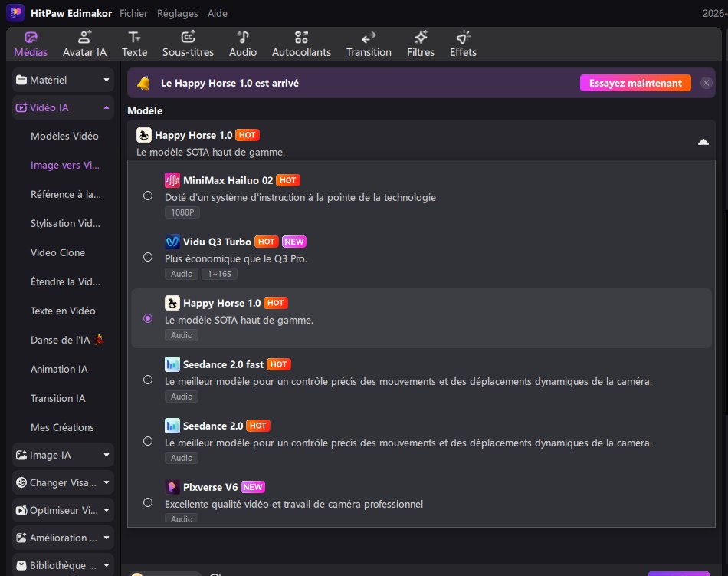Open Texte en Vidéo in sidebar
This screenshot has height=576, width=728.
pos(63,311)
